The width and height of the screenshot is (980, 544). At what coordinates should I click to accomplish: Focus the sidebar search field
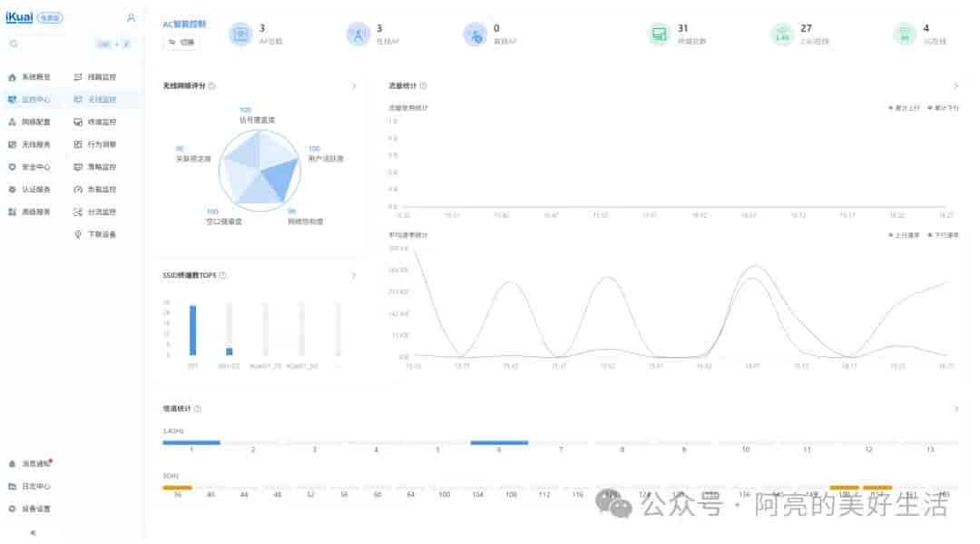(x=70, y=44)
